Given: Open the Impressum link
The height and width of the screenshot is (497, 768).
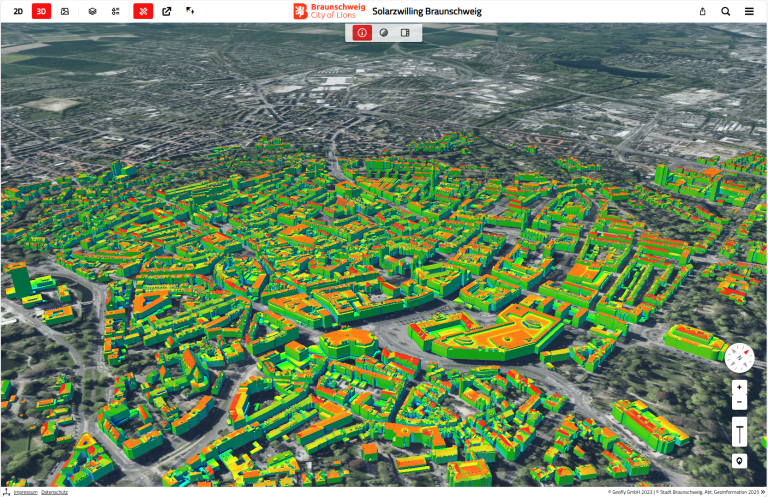Looking at the screenshot, I should pyautogui.click(x=25, y=492).
